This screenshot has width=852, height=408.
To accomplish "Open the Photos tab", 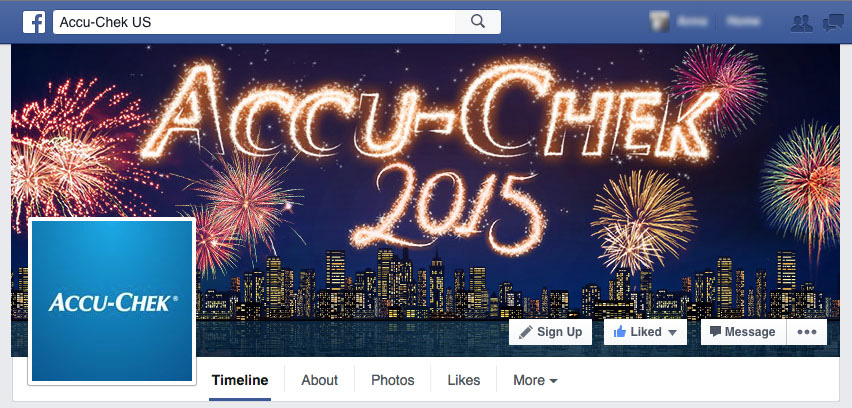I will (x=393, y=380).
